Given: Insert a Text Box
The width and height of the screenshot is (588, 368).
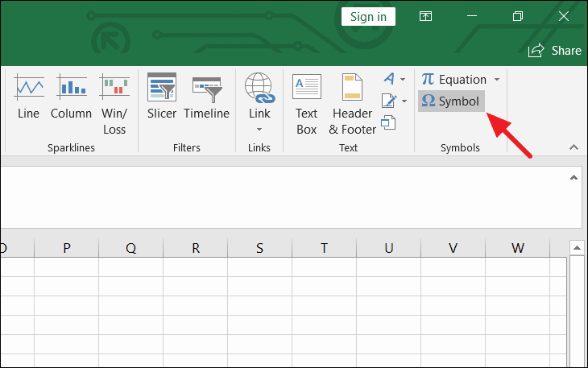Looking at the screenshot, I should click(x=306, y=104).
